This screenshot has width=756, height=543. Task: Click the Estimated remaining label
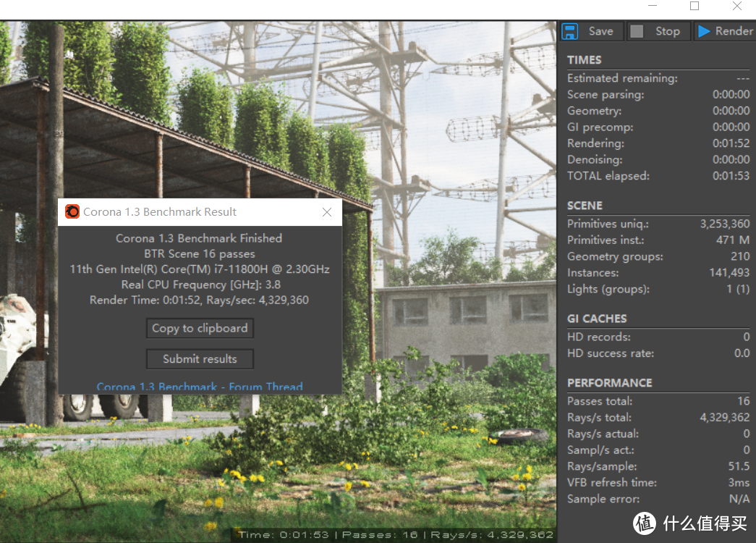[x=622, y=78]
